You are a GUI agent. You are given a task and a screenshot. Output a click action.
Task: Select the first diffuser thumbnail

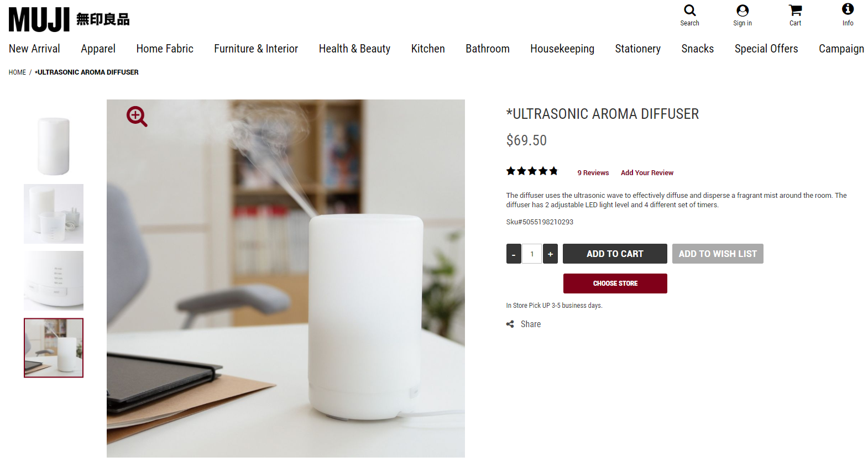click(54, 146)
